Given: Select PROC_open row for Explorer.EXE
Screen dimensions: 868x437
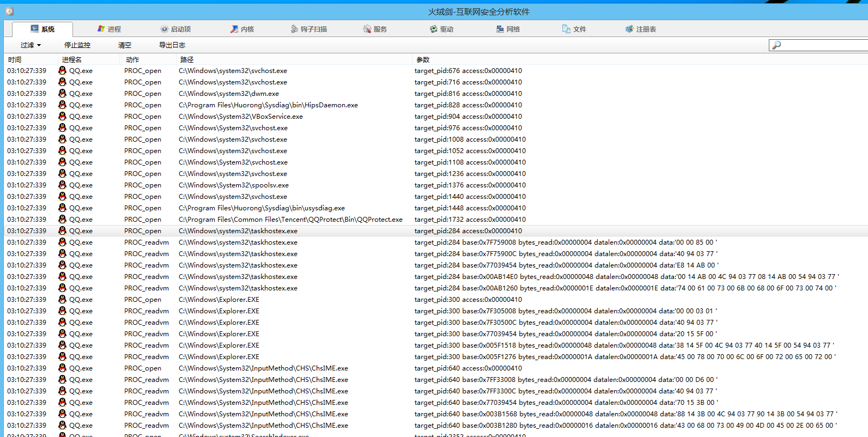Looking at the screenshot, I should coord(436,300).
